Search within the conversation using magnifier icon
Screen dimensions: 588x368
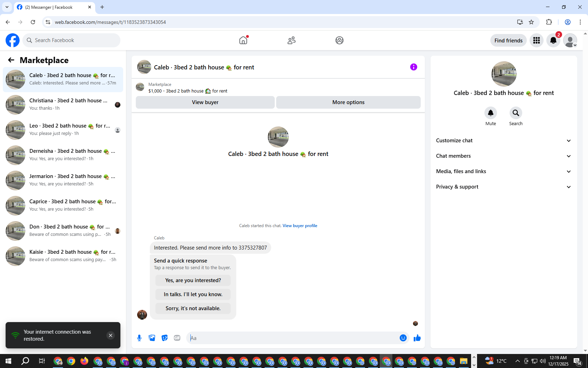pyautogui.click(x=516, y=113)
